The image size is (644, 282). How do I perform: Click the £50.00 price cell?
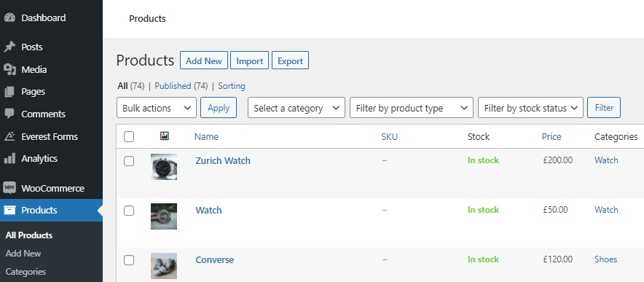(555, 210)
